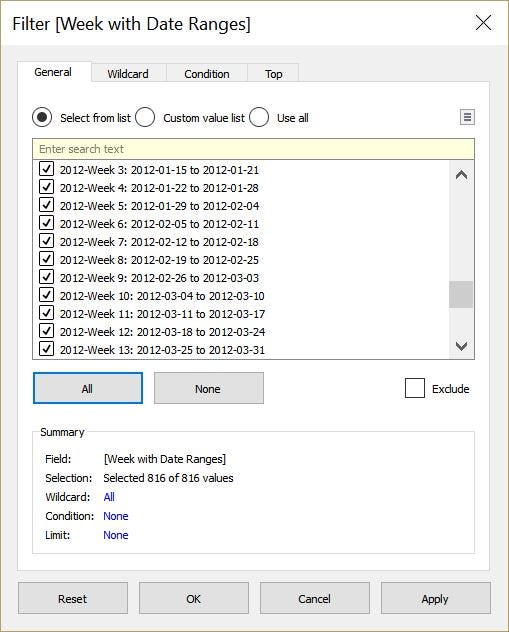The width and height of the screenshot is (509, 632).
Task: Click the list scrollbar thumb
Action: tap(461, 295)
